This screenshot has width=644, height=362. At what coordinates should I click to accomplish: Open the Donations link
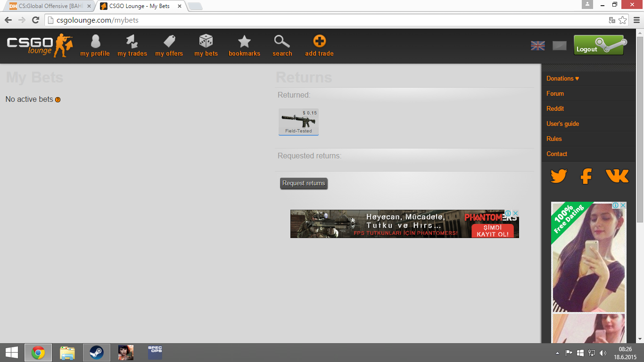click(x=562, y=78)
